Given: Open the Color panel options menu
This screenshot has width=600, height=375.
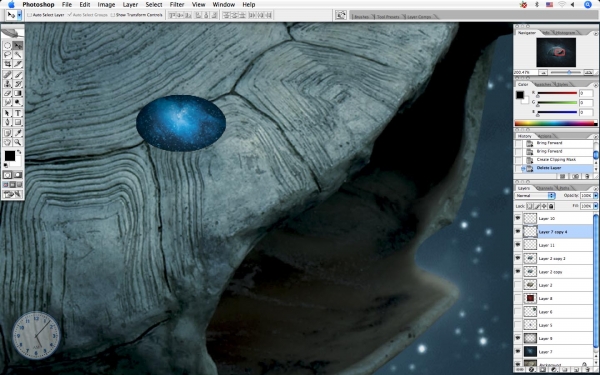Looking at the screenshot, I should tap(595, 85).
